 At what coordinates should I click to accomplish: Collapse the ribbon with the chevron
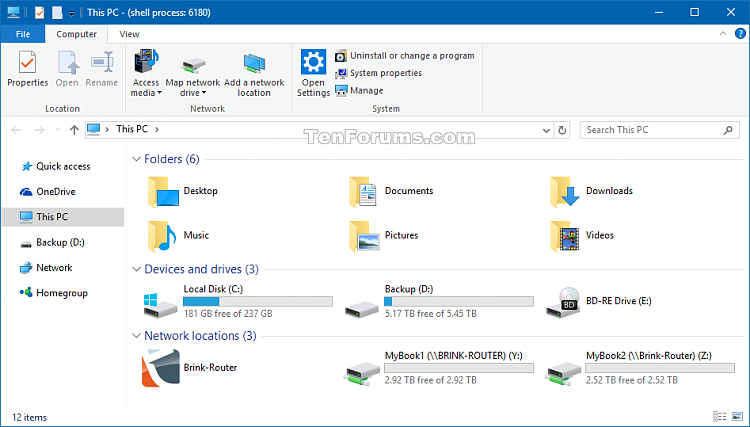point(723,33)
